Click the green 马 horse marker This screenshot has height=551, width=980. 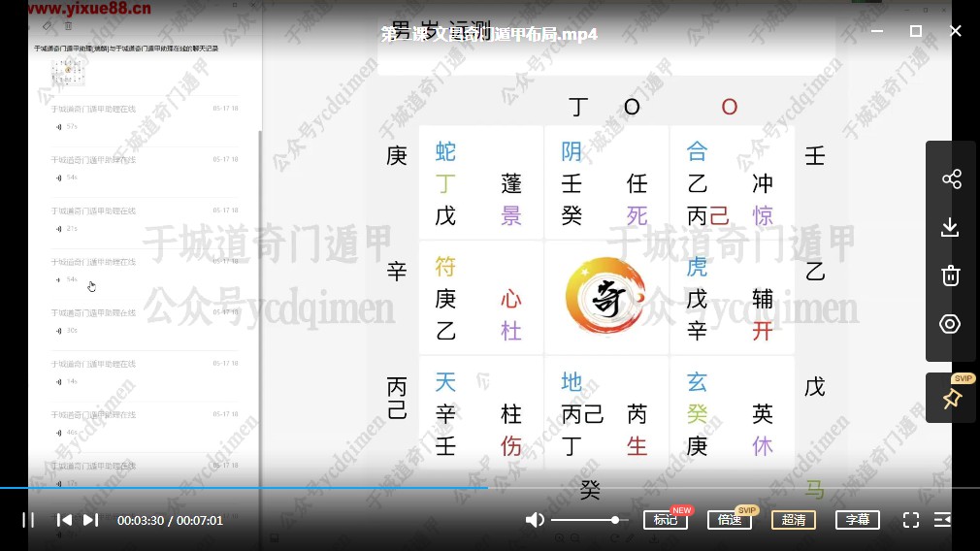coord(814,490)
